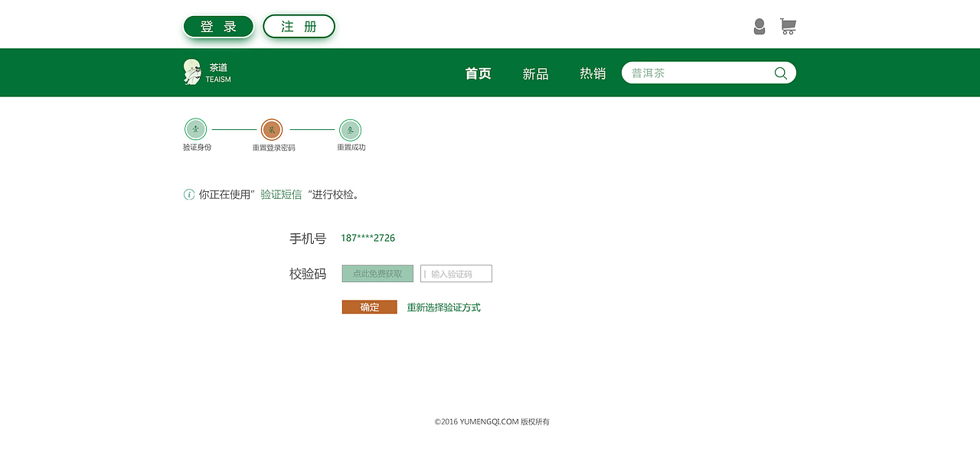Go to 首页 home tab
Screen dimensions: 980x452
tap(478, 73)
